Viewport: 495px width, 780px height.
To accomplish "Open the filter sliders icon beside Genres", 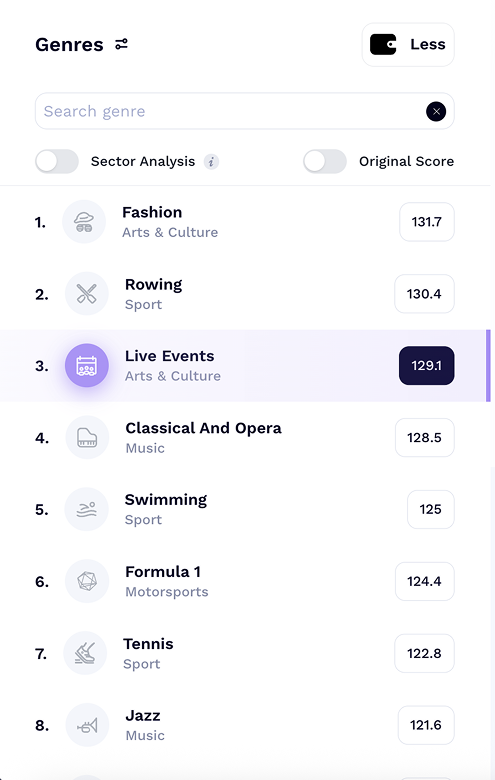I will [x=121, y=44].
